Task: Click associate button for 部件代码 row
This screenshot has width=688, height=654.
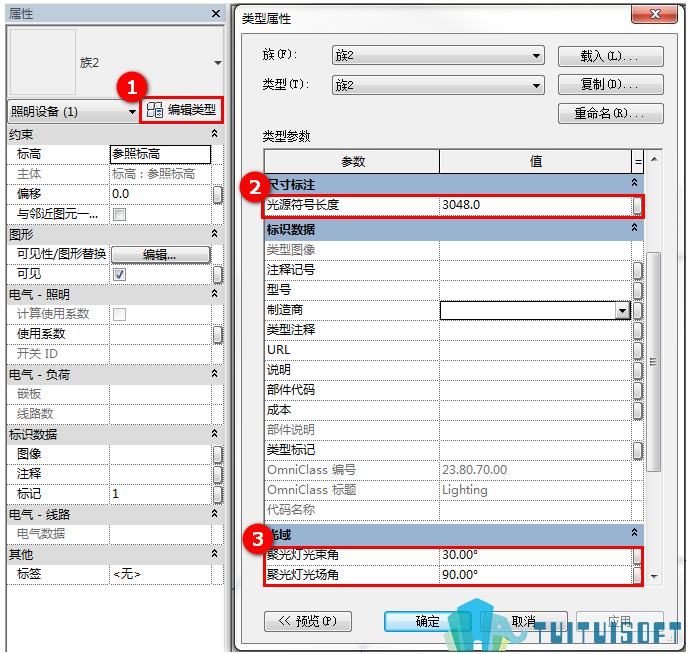Action: coord(638,390)
